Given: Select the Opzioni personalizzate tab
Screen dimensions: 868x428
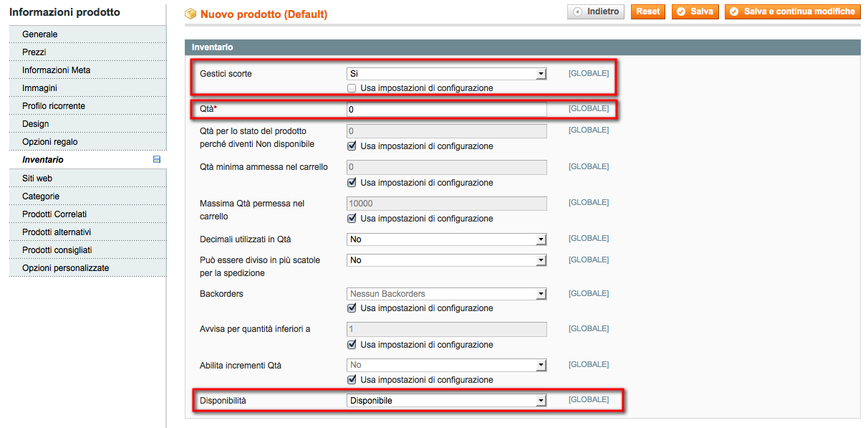Looking at the screenshot, I should point(66,268).
